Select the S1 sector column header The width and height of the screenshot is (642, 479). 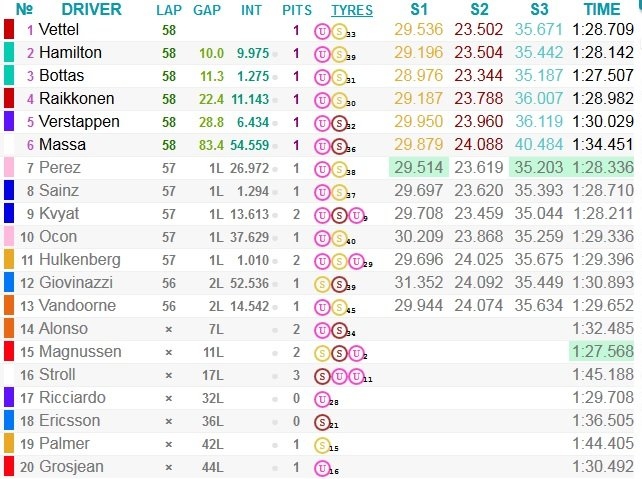point(419,9)
